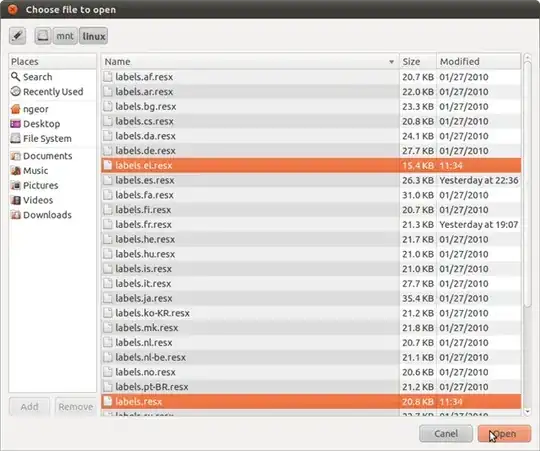Select file labels.nl-be.resx
The width and height of the screenshot is (540, 451).
pos(311,358)
